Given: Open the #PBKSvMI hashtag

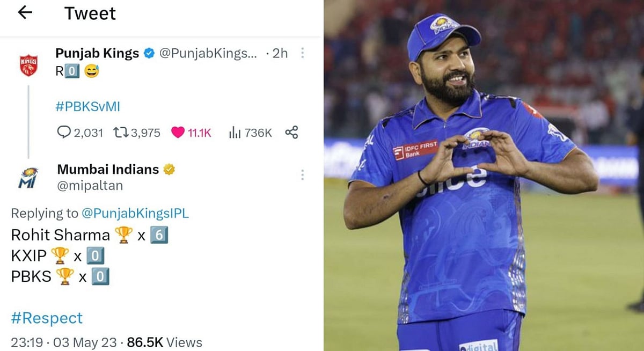Looking at the screenshot, I should [x=87, y=106].
